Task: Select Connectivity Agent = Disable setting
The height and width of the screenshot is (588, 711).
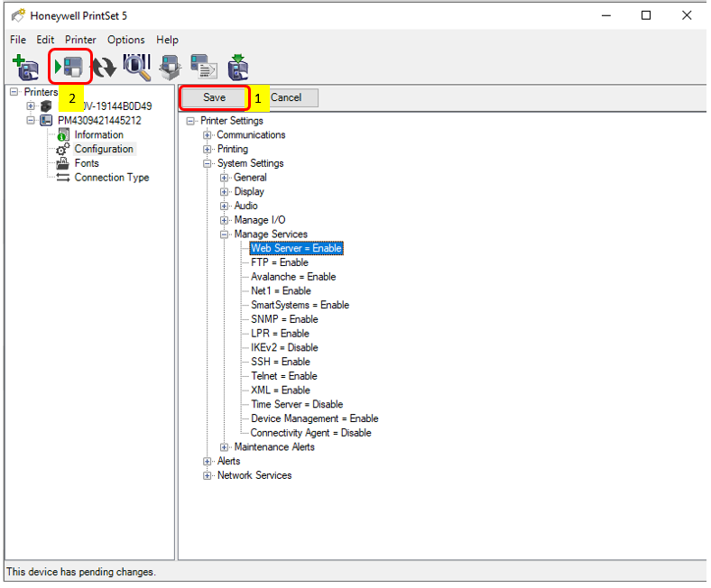Action: tap(311, 433)
